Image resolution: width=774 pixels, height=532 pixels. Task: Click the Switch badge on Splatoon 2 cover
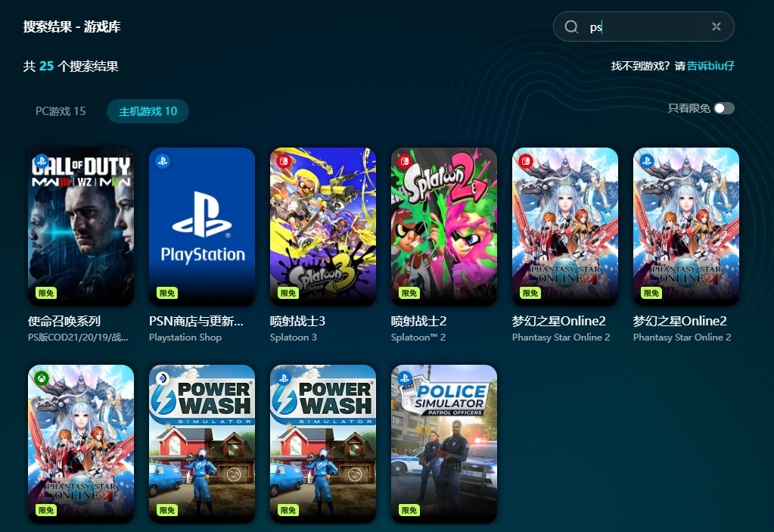(x=404, y=161)
